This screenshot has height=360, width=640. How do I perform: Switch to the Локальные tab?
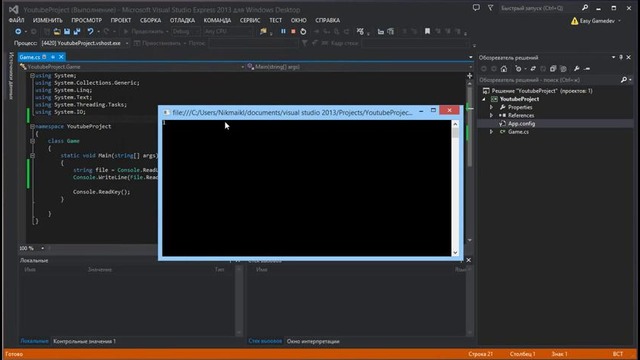tap(34, 341)
